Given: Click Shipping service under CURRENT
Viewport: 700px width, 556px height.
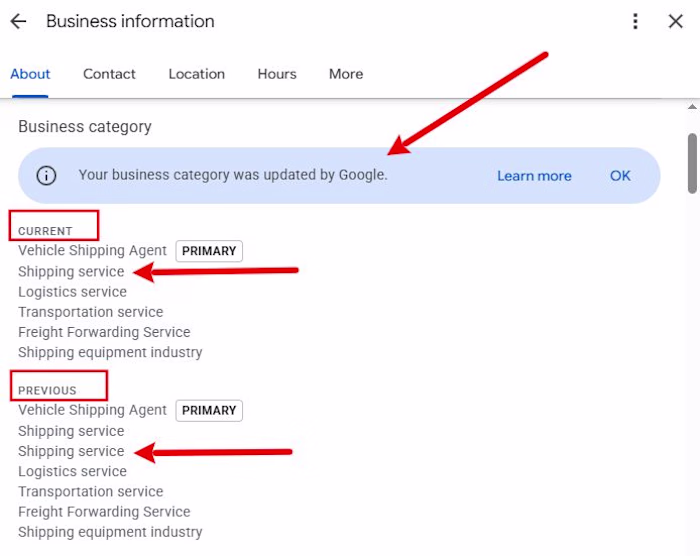Looking at the screenshot, I should coord(71,272).
